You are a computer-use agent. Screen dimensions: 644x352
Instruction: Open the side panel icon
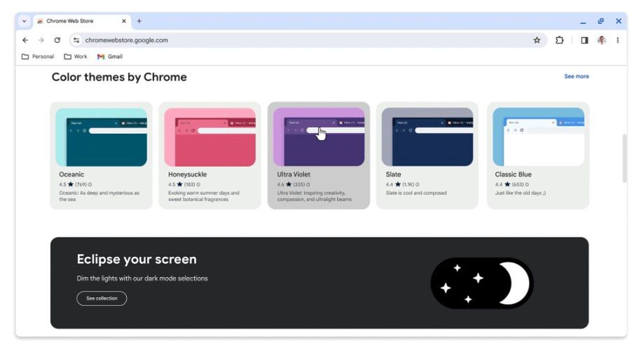(x=584, y=40)
